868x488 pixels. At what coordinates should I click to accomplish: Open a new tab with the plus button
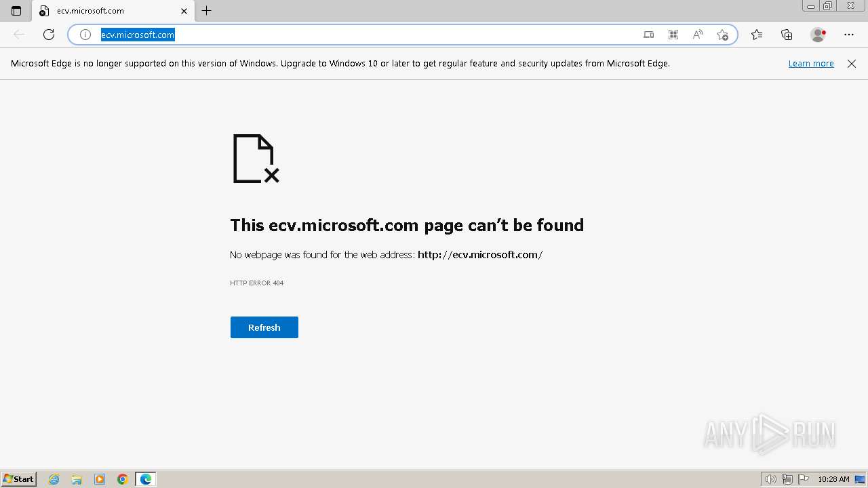[207, 11]
